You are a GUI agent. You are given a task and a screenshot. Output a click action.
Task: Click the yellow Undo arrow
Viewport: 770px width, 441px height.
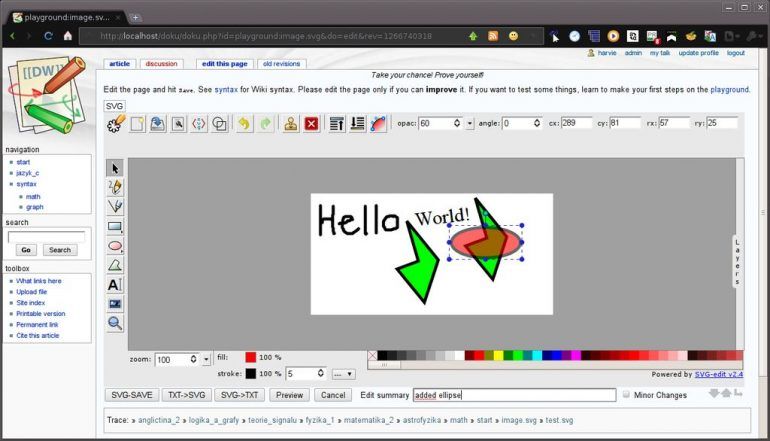[244, 124]
